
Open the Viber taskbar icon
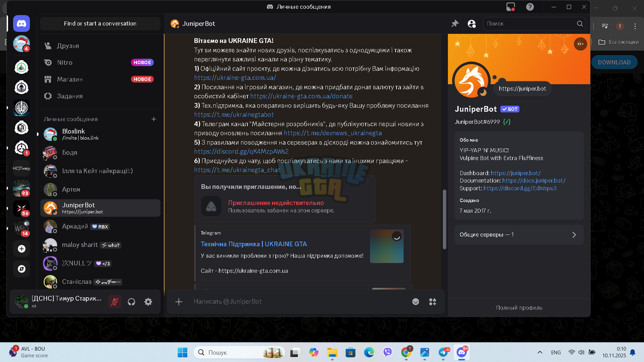387,352
